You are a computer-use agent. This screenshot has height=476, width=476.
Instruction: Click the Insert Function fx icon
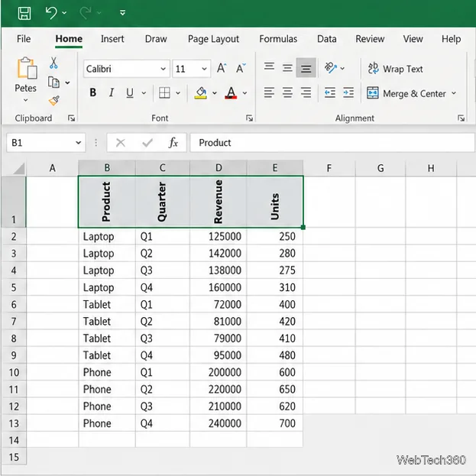click(x=173, y=143)
